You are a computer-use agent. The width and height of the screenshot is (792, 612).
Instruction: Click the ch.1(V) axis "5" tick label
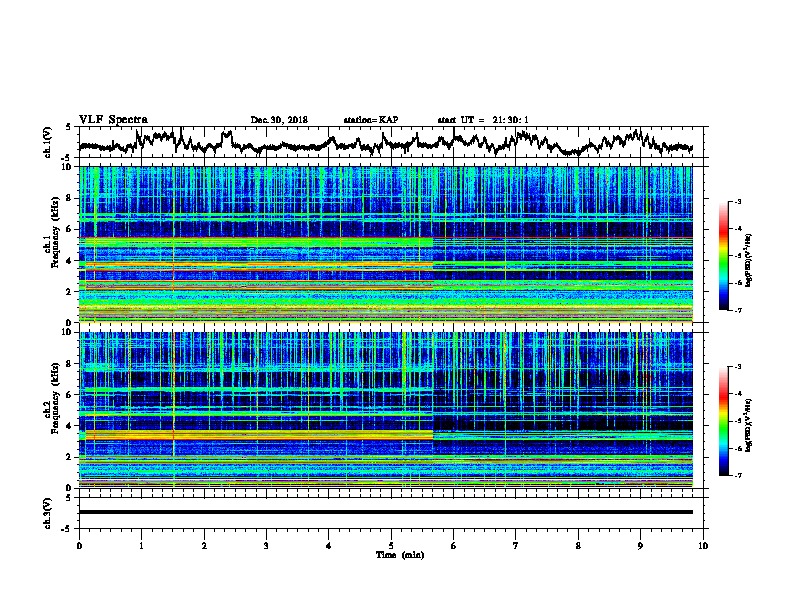tap(69, 127)
